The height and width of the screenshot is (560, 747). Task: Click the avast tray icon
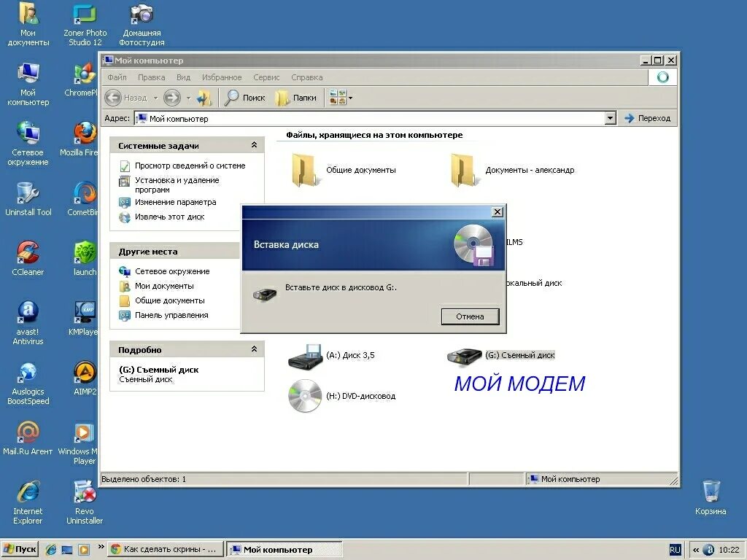click(x=708, y=550)
